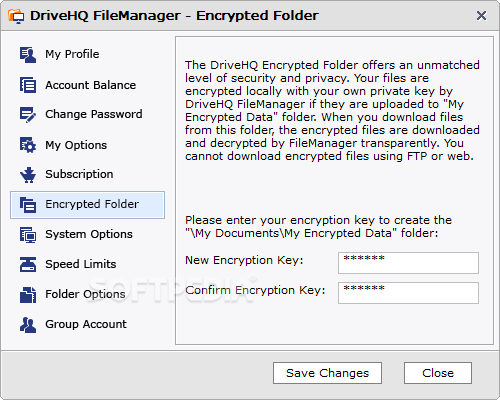Select the Group Account entry

pyautogui.click(x=86, y=324)
